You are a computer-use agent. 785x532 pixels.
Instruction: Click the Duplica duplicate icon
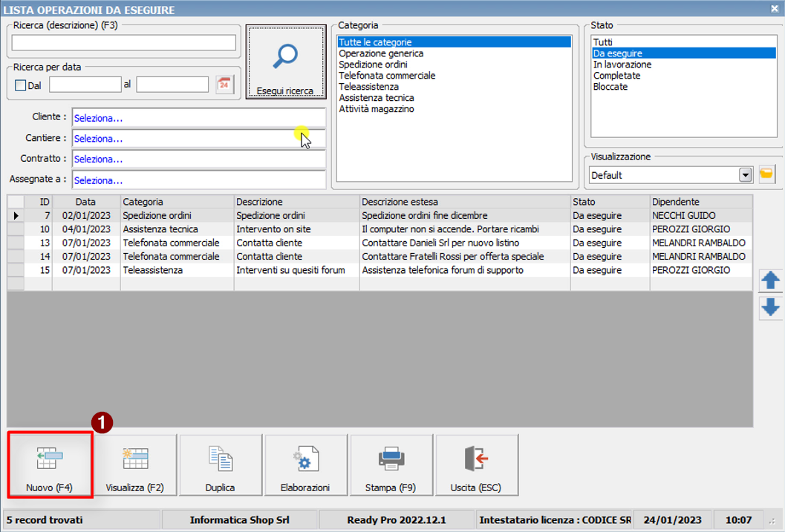pyautogui.click(x=220, y=459)
